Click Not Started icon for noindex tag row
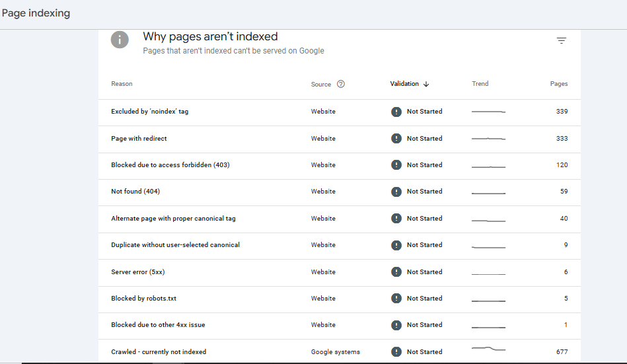 (x=396, y=112)
